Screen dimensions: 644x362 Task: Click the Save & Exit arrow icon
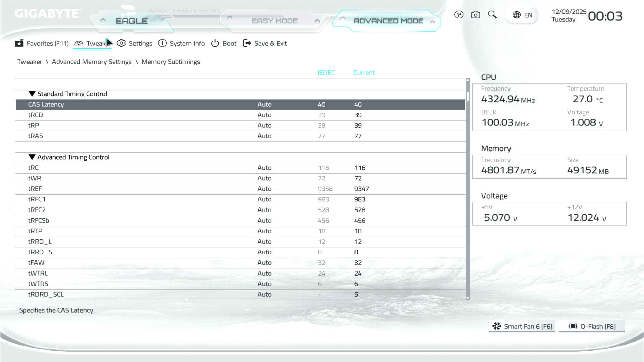click(247, 43)
